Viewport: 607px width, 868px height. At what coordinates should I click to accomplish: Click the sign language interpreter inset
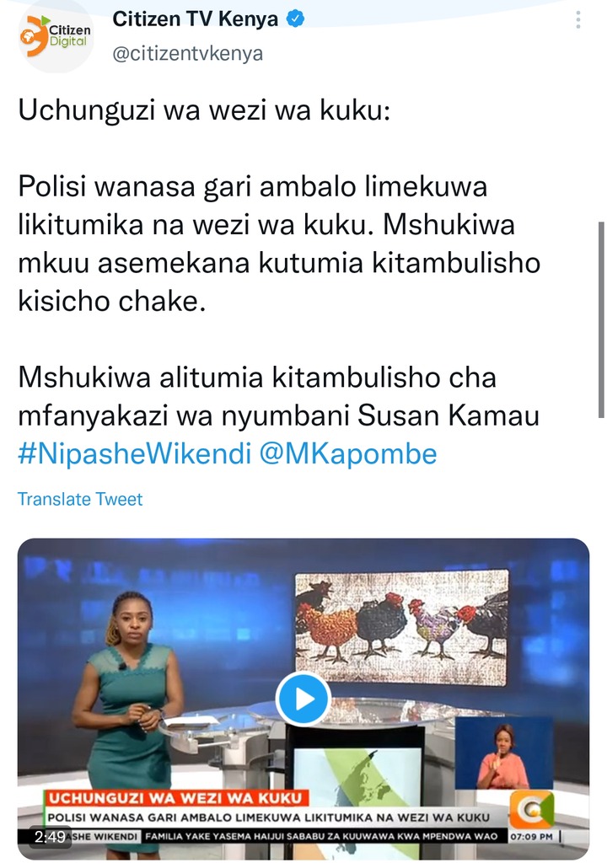tap(503, 753)
